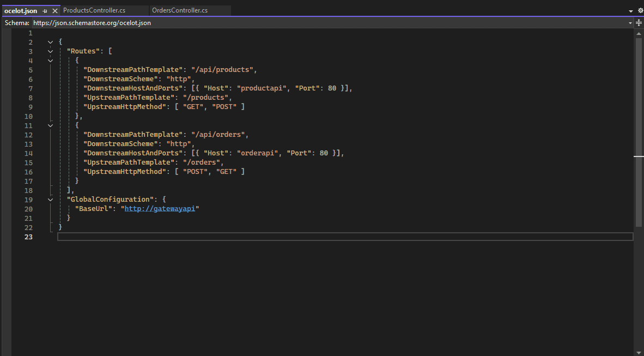Click "UpstreamPathTemplate" on line 8

(x=129, y=98)
